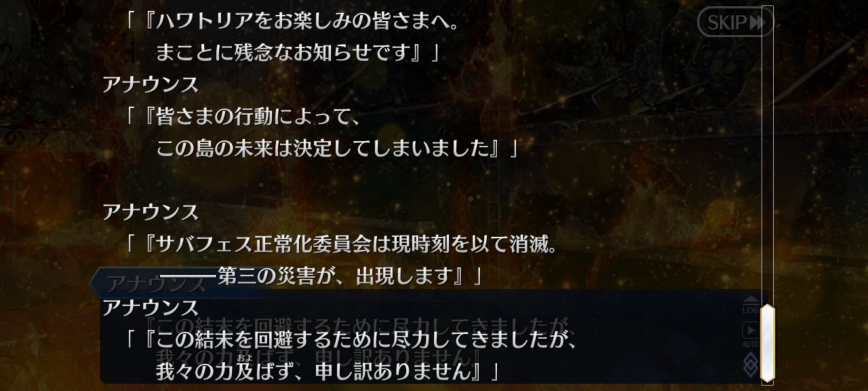Select the 第三の災害が、出現します line

pyautogui.click(x=321, y=275)
